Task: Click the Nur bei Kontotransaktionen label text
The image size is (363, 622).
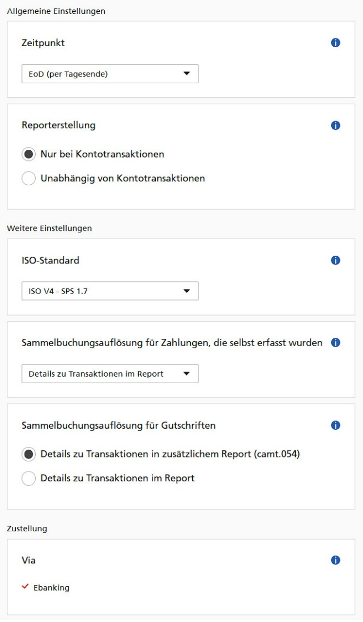Action: tap(102, 154)
